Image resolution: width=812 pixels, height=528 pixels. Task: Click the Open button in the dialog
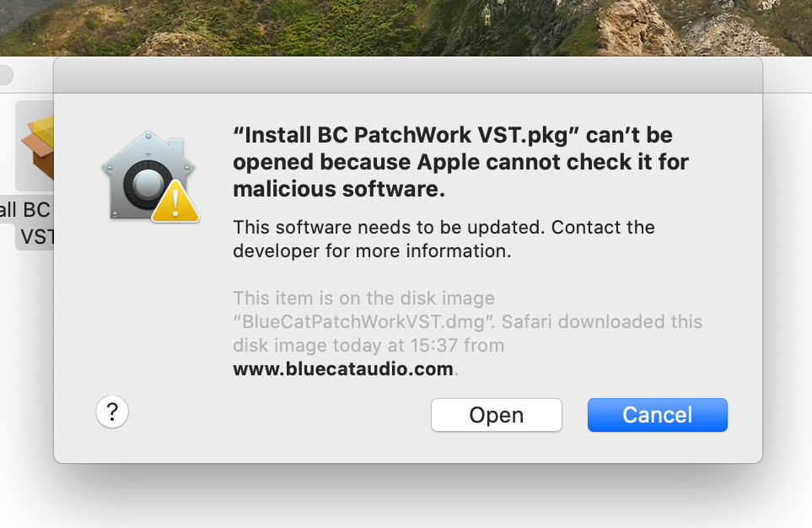click(496, 414)
